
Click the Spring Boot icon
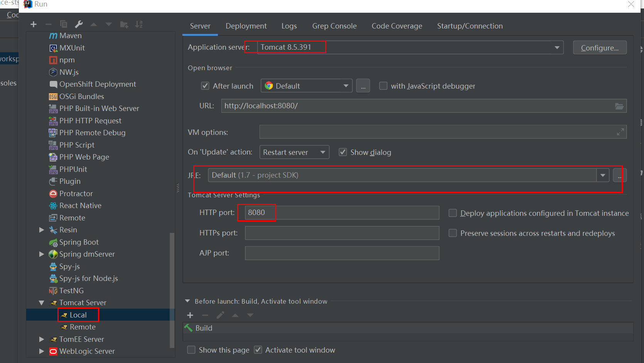coord(53,242)
